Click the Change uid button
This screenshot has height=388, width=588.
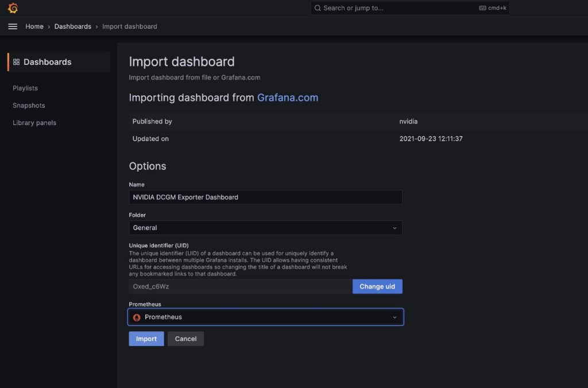tap(377, 286)
